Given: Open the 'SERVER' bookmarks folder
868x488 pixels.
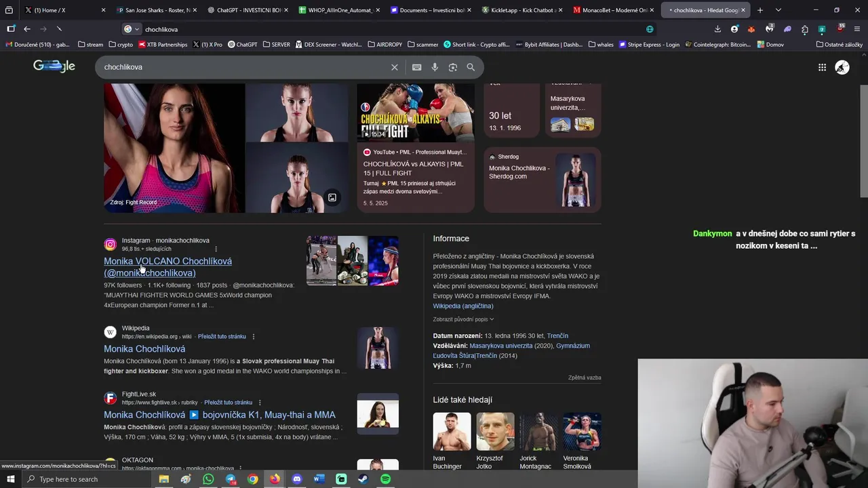Looking at the screenshot, I should point(276,45).
